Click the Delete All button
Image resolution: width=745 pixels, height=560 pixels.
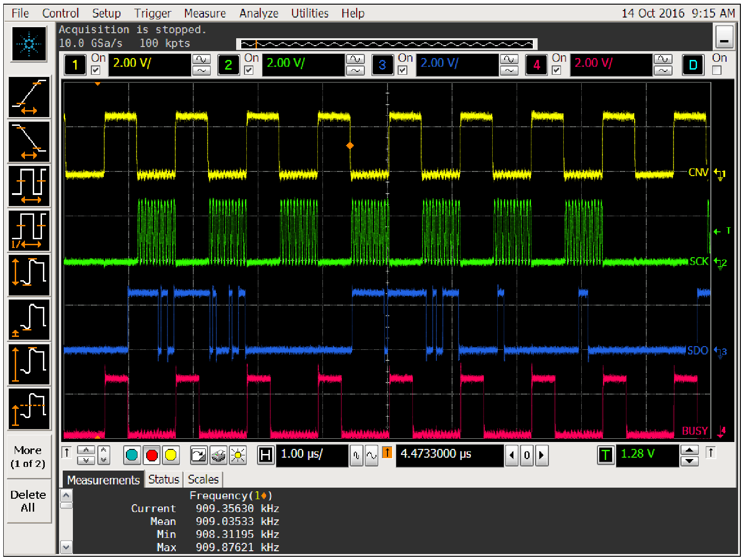point(28,501)
